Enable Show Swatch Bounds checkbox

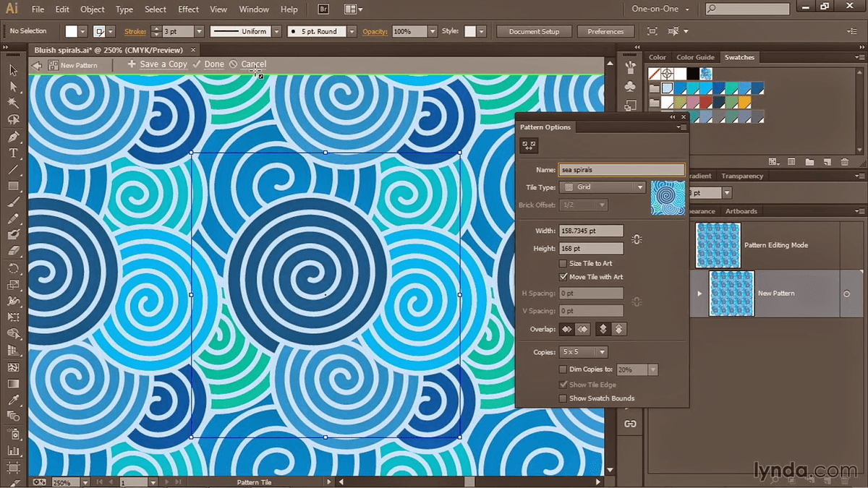tap(563, 398)
